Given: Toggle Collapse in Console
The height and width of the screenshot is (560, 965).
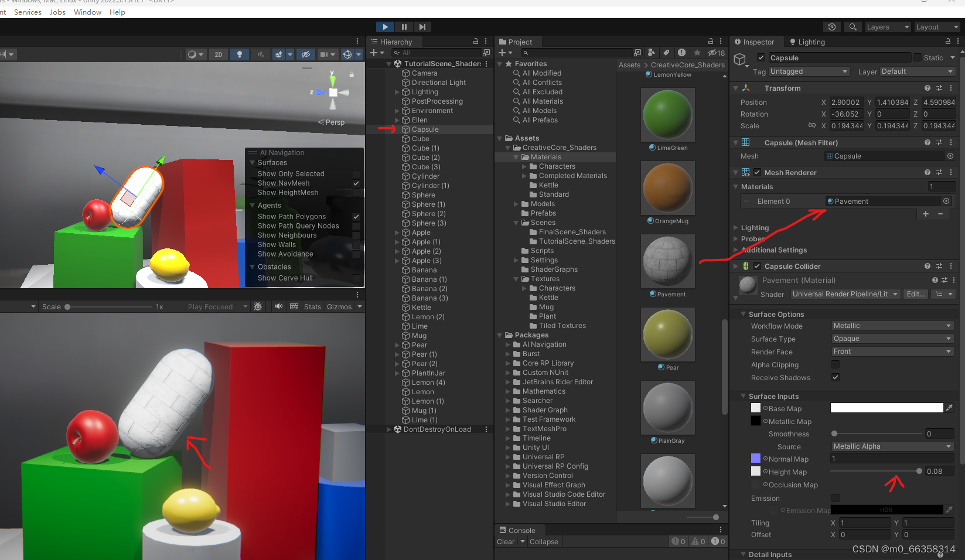Looking at the screenshot, I should pos(544,542).
